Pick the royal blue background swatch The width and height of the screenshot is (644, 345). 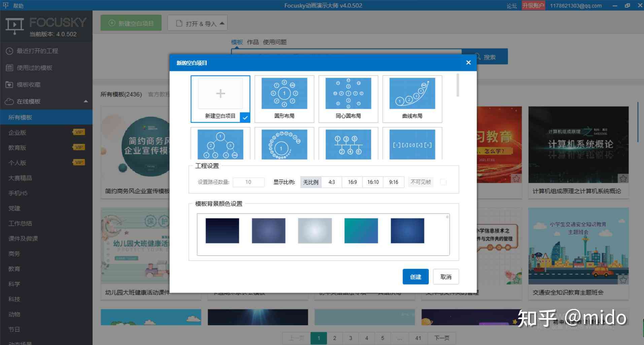click(407, 231)
